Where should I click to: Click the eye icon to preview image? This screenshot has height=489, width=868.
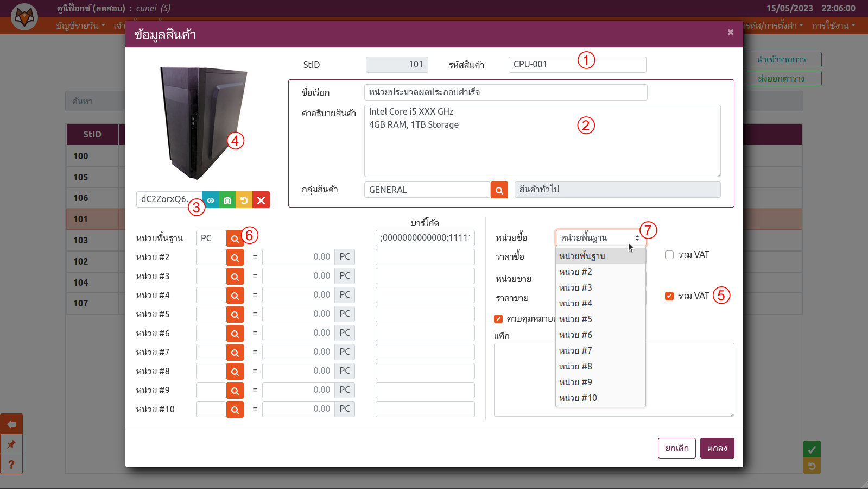[x=211, y=200]
